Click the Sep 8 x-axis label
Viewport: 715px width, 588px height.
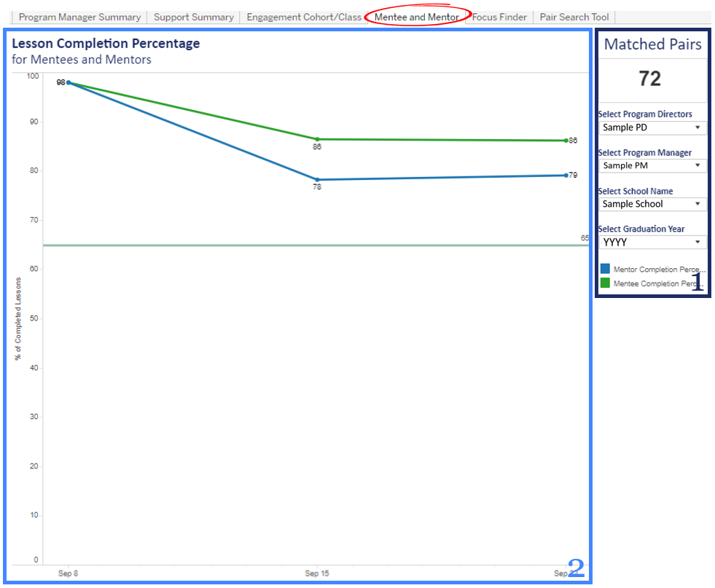(68, 573)
